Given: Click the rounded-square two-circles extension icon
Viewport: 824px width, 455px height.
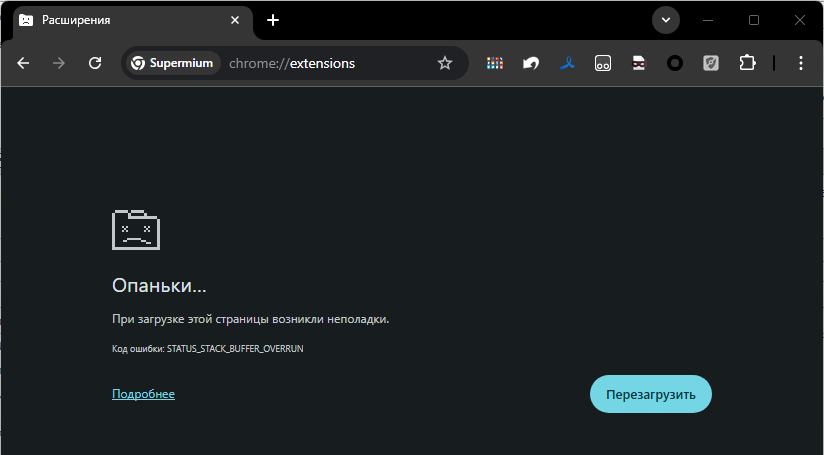Looking at the screenshot, I should [x=603, y=64].
